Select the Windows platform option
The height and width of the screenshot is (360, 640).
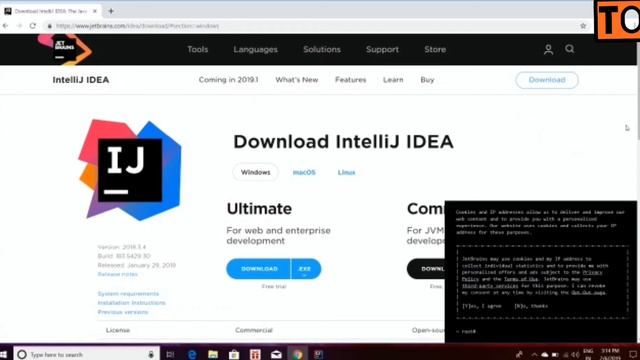(x=256, y=172)
